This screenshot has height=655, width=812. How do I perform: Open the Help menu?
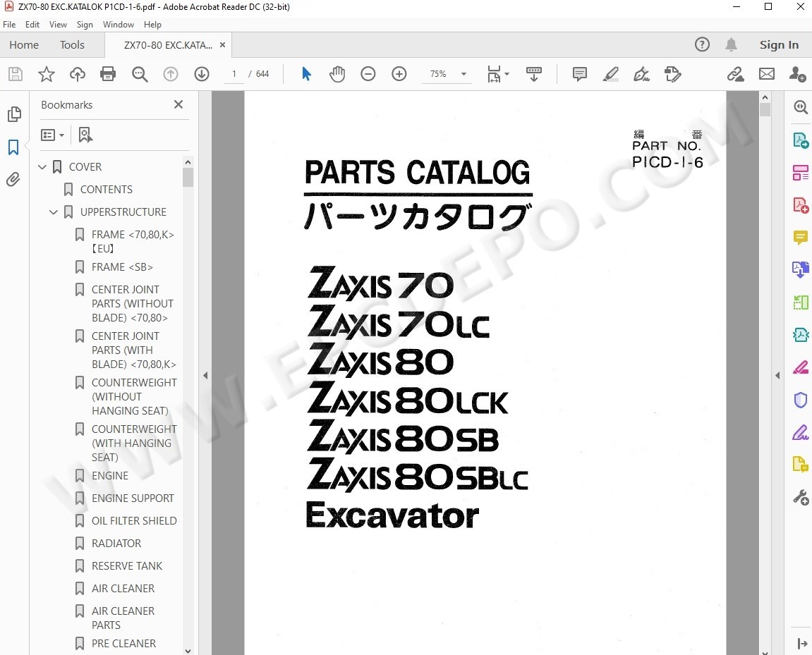(153, 24)
